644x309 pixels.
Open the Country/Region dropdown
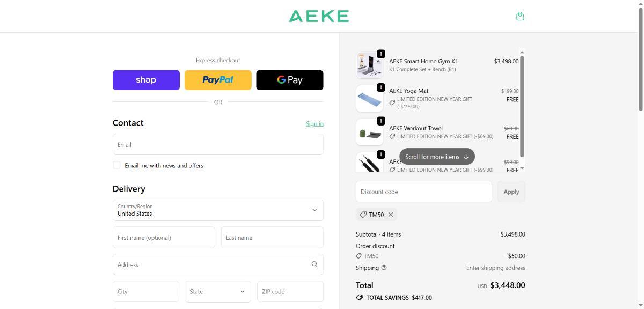pyautogui.click(x=218, y=210)
